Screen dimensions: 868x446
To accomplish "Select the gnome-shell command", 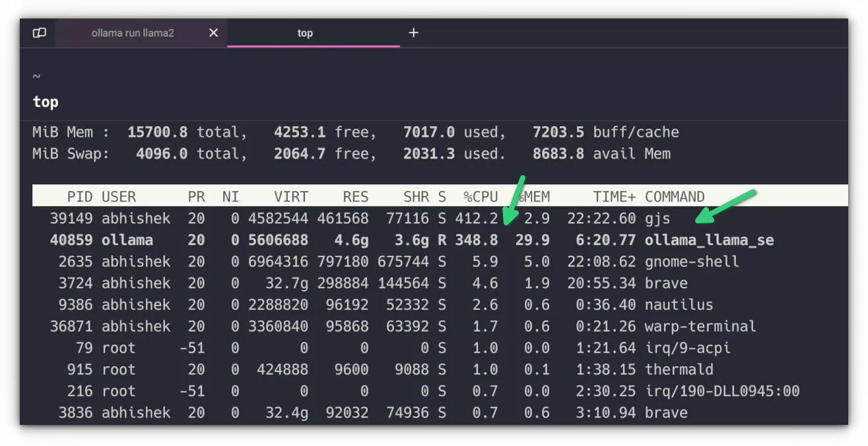I will pyautogui.click(x=692, y=262).
